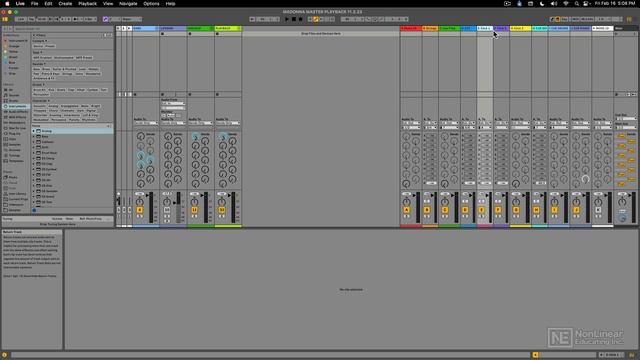Select Drums in the browser sidebar
Image resolution: width=640 pixels, height=360 pixels.
(x=14, y=100)
